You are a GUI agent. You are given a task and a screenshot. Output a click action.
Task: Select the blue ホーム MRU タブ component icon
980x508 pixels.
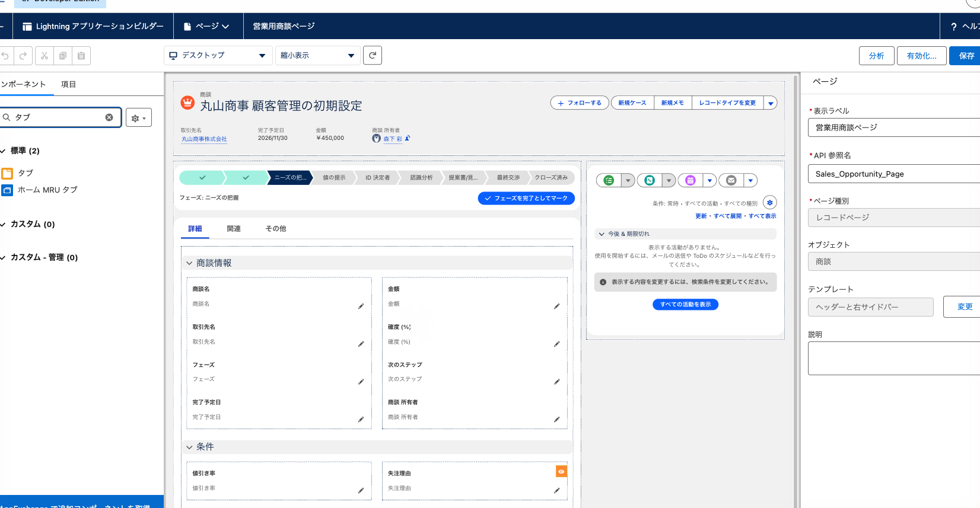7,190
